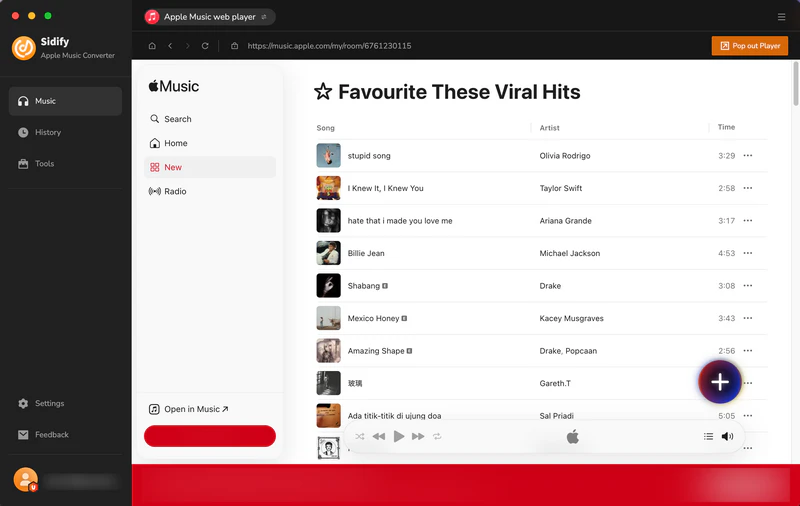Viewport: 800px width, 506px height.
Task: Click Mexico Honey album artwork
Action: click(x=329, y=318)
